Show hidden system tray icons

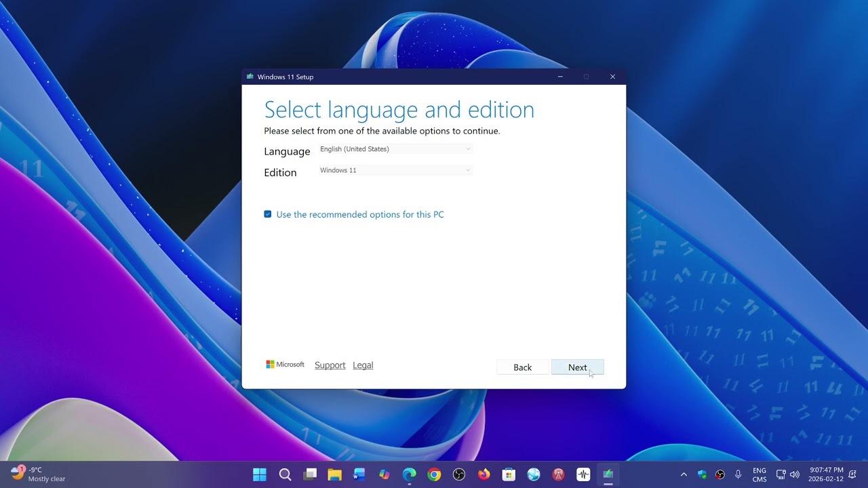(x=684, y=474)
